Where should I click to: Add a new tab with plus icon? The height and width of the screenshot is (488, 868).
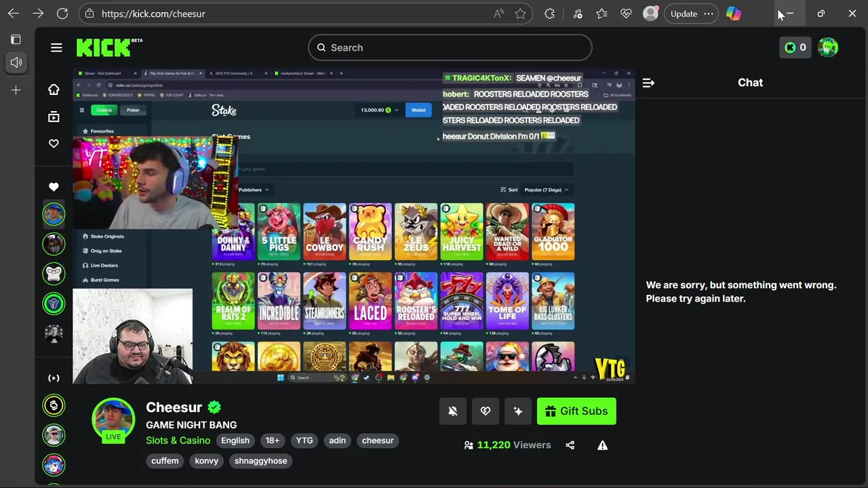(16, 89)
